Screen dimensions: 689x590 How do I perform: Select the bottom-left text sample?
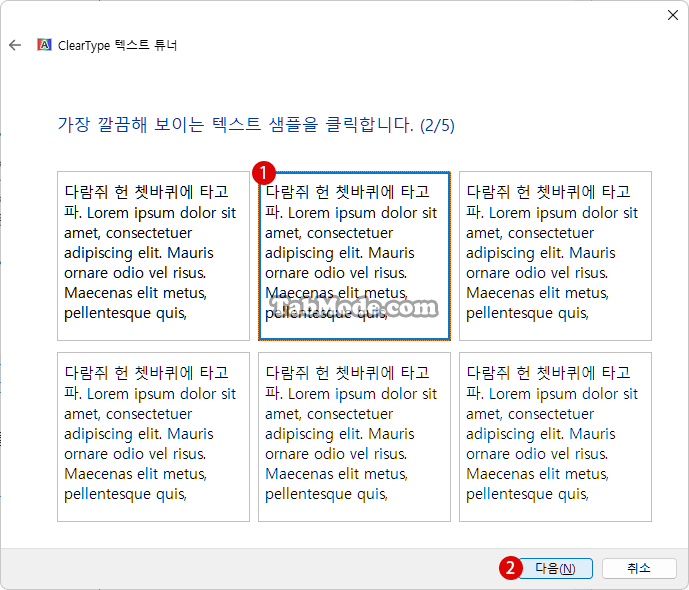(x=153, y=437)
